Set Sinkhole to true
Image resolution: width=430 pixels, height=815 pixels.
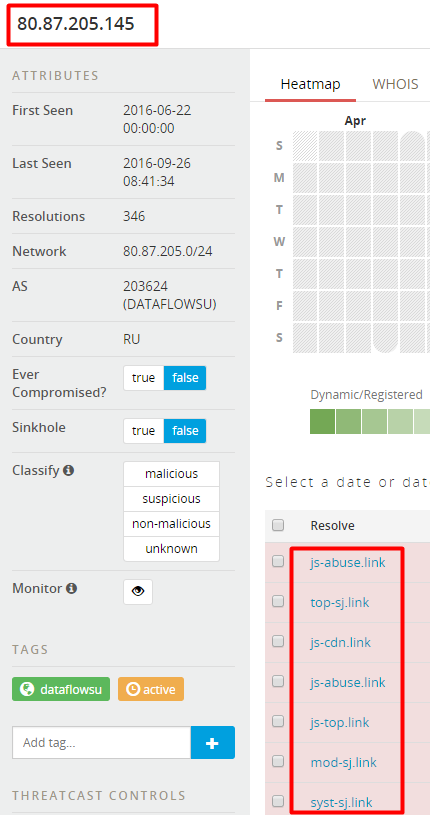(x=144, y=431)
